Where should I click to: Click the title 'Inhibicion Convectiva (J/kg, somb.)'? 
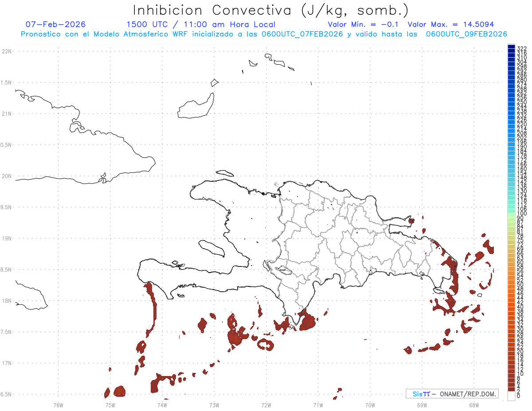coord(270,10)
